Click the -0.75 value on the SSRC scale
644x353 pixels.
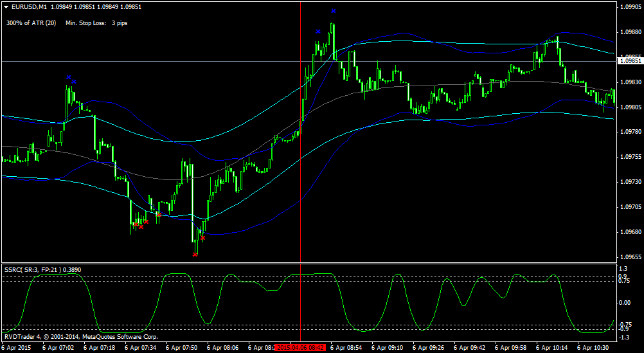[625, 323]
